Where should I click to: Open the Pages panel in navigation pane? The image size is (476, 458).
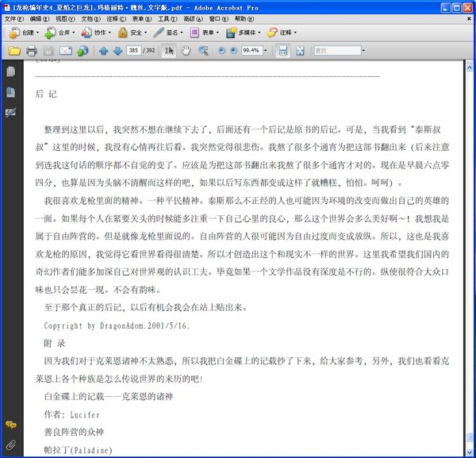point(11,71)
